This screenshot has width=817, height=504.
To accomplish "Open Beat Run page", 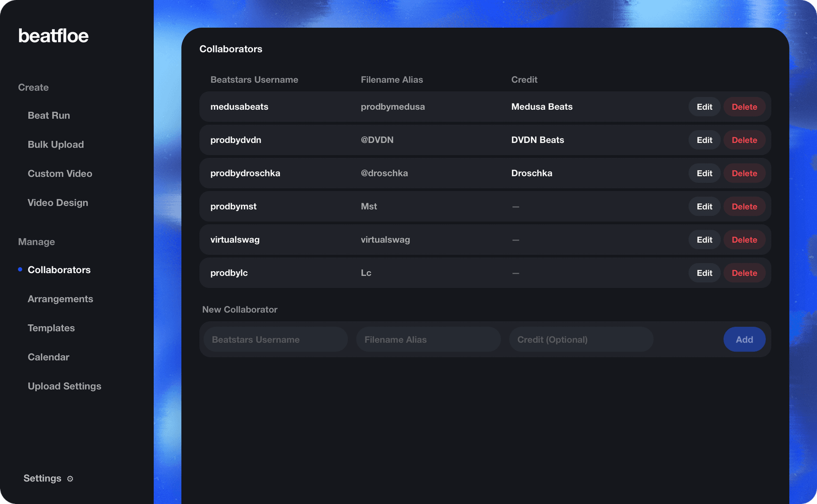I will pyautogui.click(x=49, y=115).
